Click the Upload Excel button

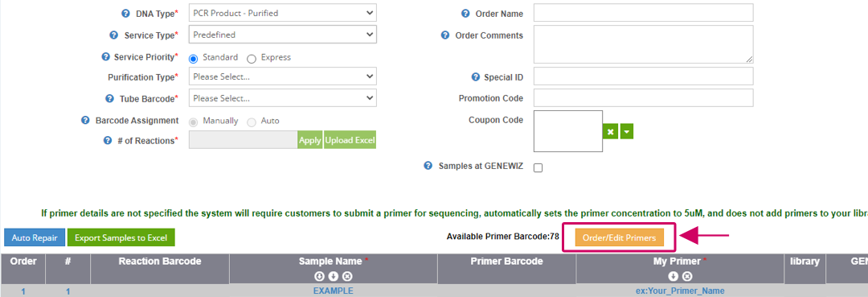(350, 140)
